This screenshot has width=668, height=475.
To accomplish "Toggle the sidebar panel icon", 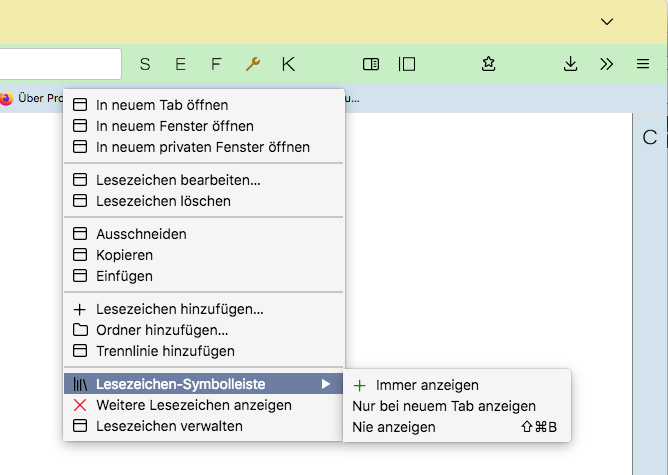I will (x=407, y=64).
